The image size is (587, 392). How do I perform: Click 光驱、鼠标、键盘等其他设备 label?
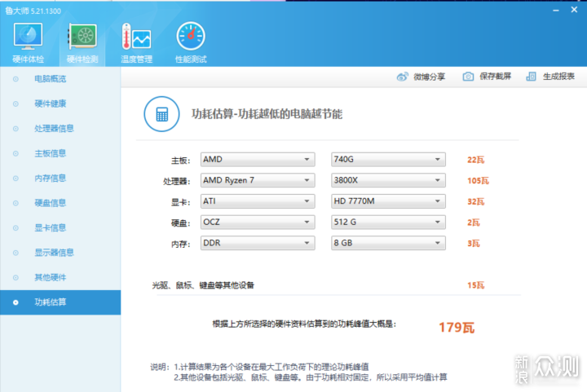[x=203, y=285]
